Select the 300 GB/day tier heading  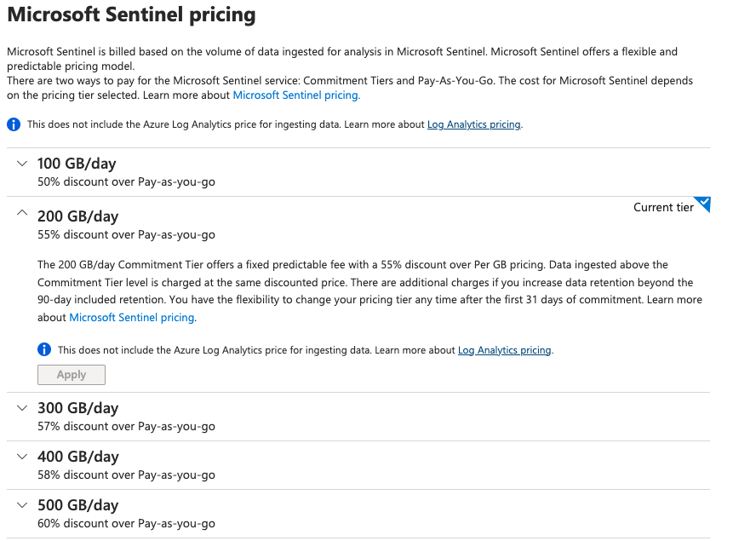(x=77, y=408)
